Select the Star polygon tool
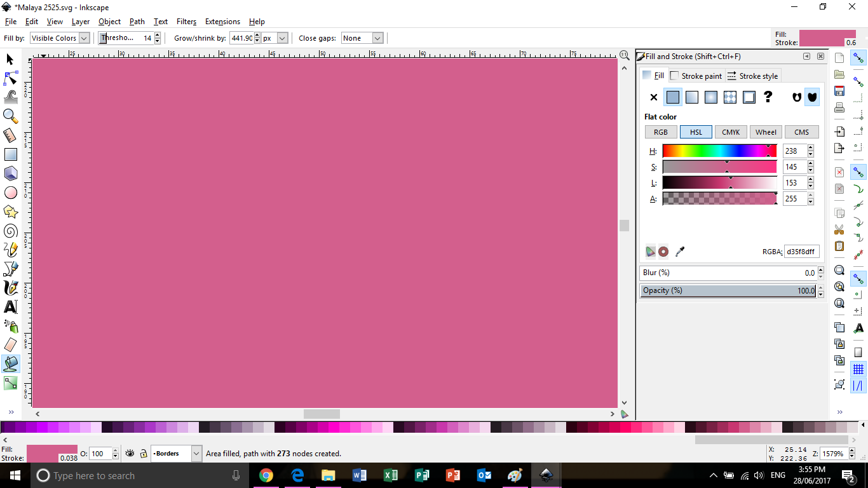Screen dimensions: 868x488 [10, 212]
